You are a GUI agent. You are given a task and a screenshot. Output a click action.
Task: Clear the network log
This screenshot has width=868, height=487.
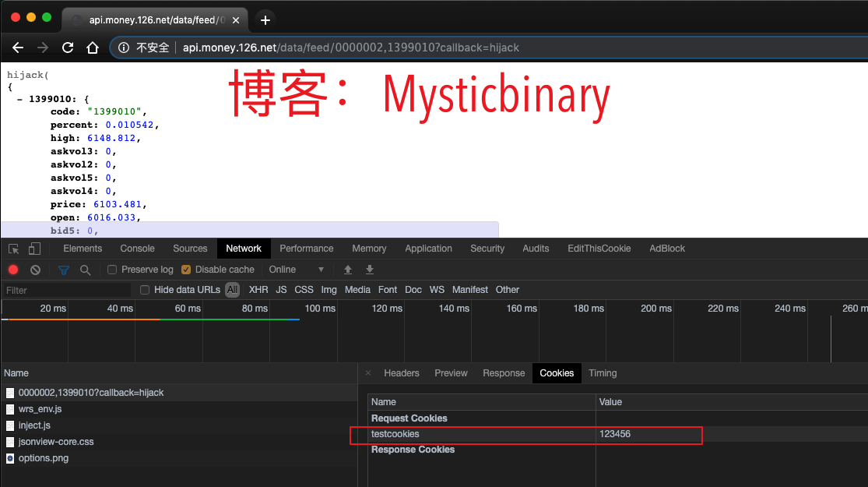[35, 270]
